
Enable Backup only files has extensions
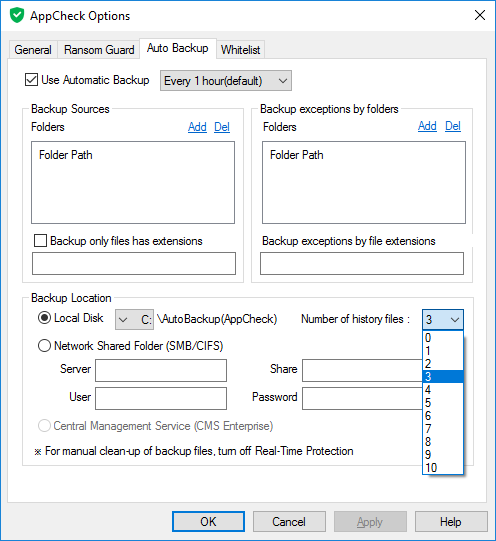(x=40, y=240)
